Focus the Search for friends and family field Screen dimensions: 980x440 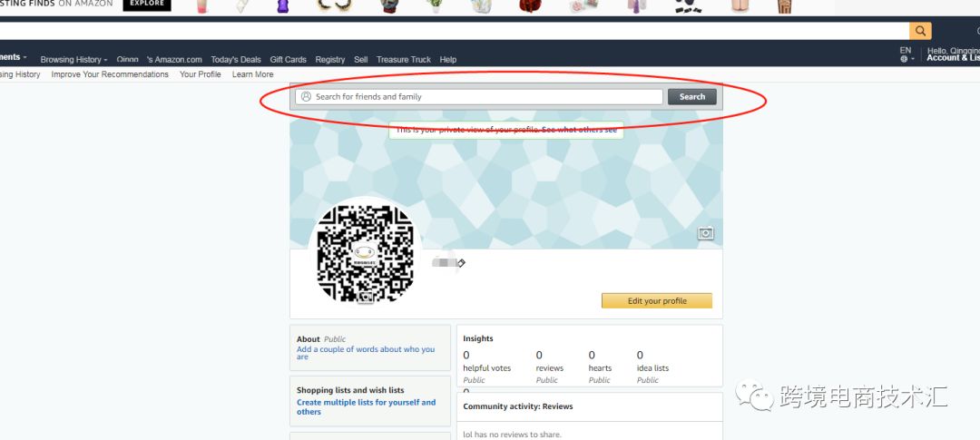(x=479, y=97)
